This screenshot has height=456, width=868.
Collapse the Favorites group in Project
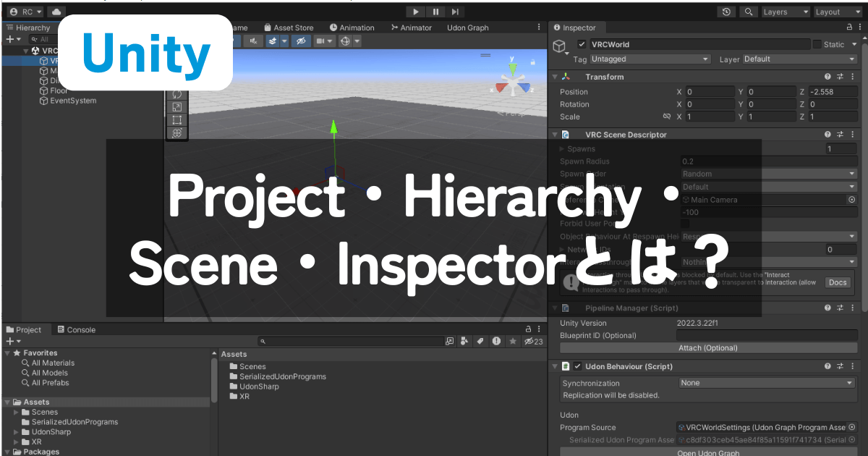(x=7, y=353)
